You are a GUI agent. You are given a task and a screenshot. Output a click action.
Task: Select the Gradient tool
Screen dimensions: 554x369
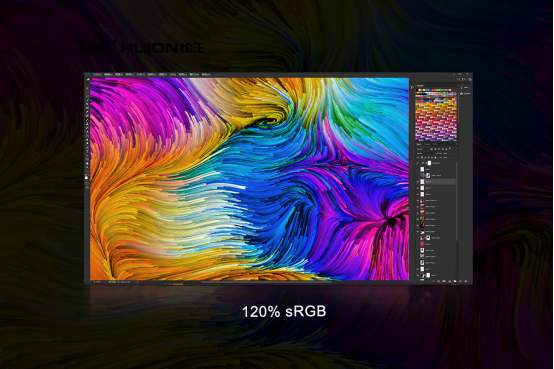click(x=87, y=136)
